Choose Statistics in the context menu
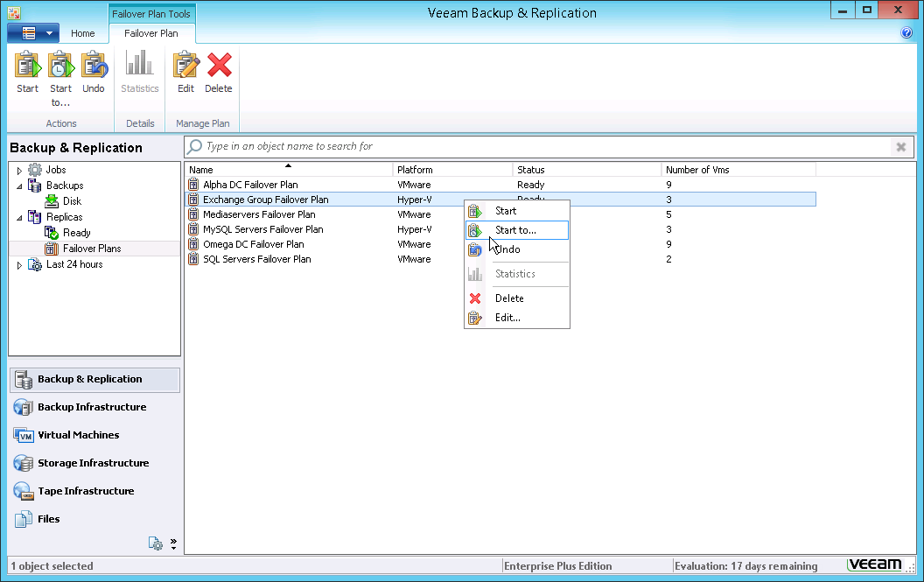924x582 pixels. tap(517, 274)
